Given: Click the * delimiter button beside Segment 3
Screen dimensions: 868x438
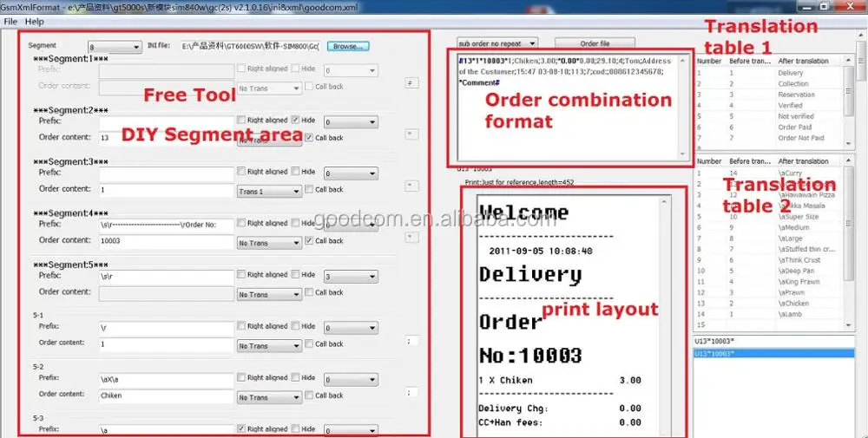Looking at the screenshot, I should pos(411,186).
